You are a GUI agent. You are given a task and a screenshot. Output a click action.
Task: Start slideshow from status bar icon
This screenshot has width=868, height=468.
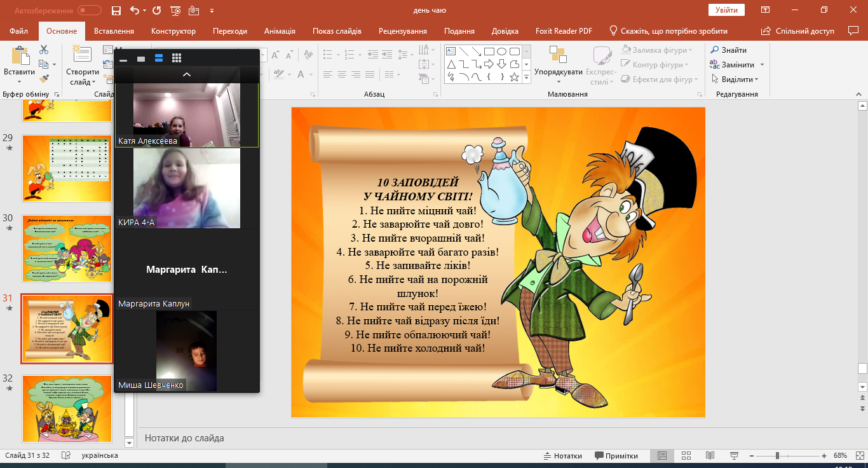(735, 456)
